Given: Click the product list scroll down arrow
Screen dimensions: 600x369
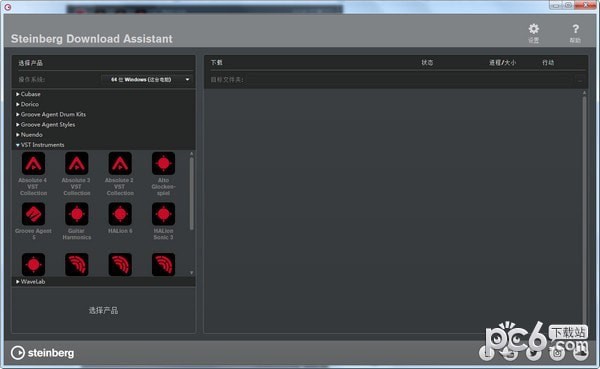Looking at the screenshot, I should [x=191, y=273].
